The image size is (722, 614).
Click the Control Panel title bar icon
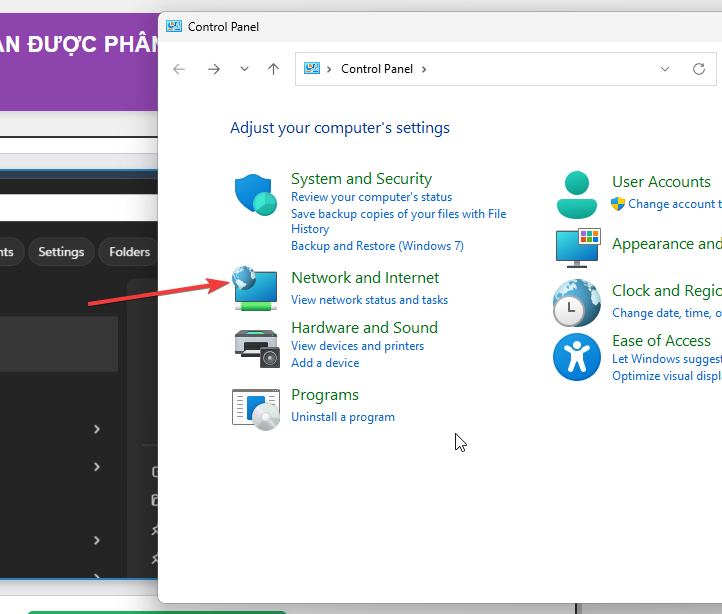[x=174, y=26]
